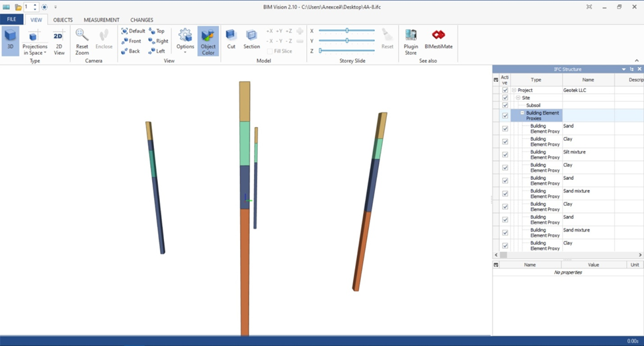Set view to Top
Screen dimensions: 644x346
(157, 31)
